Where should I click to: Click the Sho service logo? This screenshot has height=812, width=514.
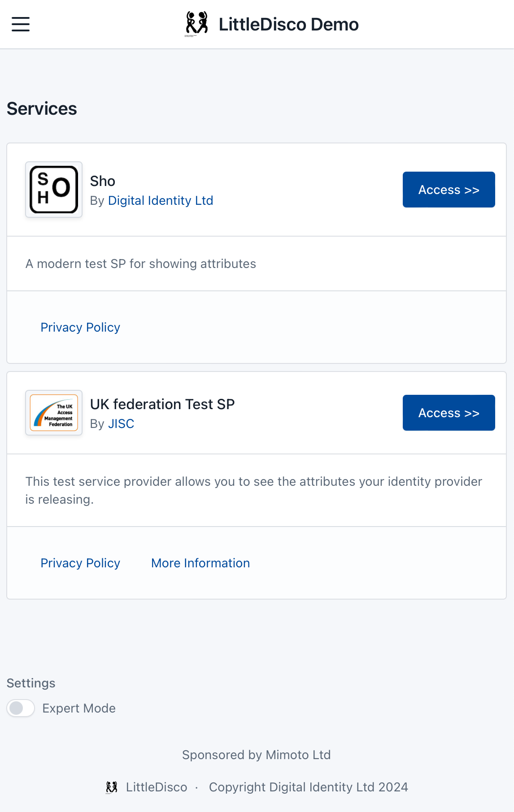click(x=54, y=190)
